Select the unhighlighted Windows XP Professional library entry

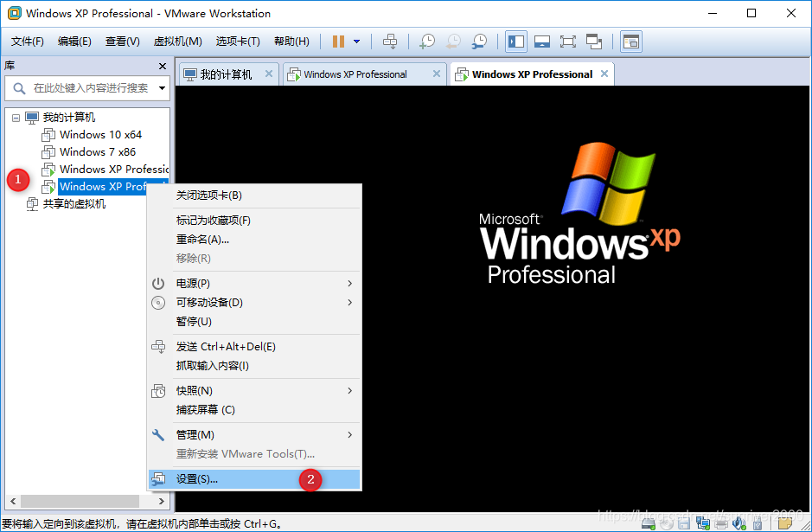coord(114,170)
